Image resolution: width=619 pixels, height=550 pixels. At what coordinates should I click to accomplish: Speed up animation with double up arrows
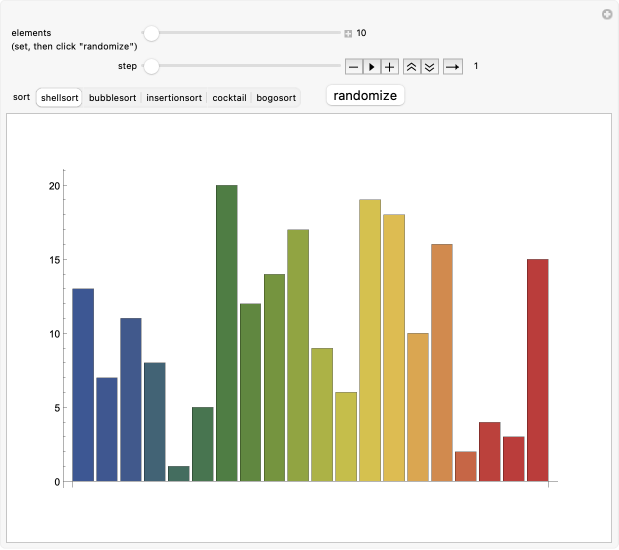pos(411,67)
